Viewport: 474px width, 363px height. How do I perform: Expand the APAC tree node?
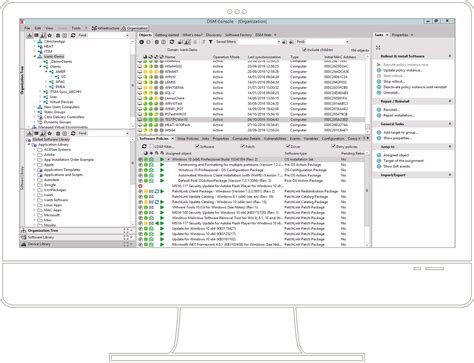(x=46, y=82)
